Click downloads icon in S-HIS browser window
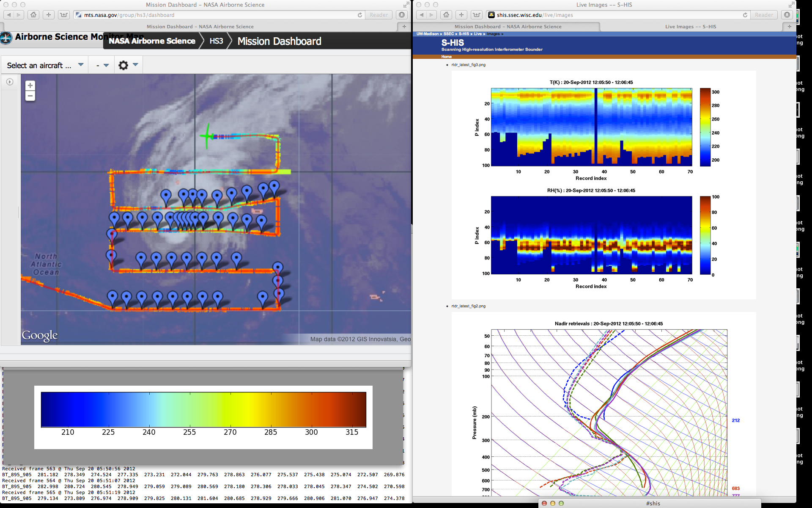The width and height of the screenshot is (812, 508). pyautogui.click(x=787, y=15)
